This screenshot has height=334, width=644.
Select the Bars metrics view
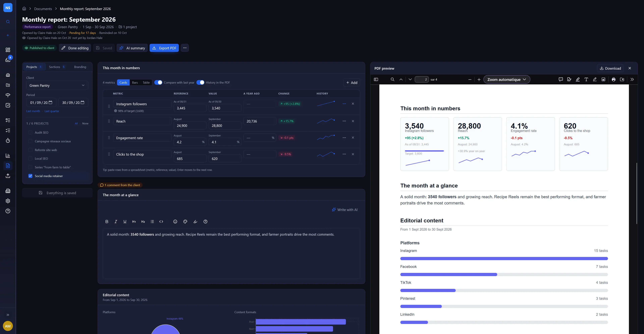tap(135, 83)
